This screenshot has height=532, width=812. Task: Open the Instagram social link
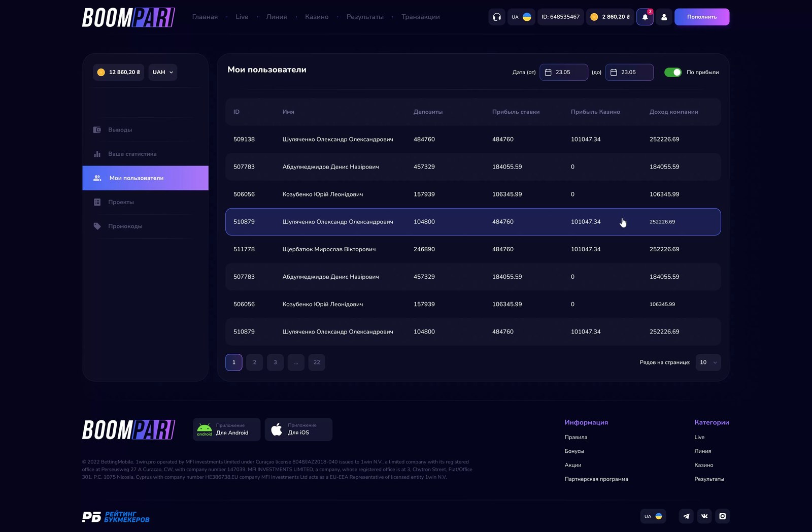(723, 516)
